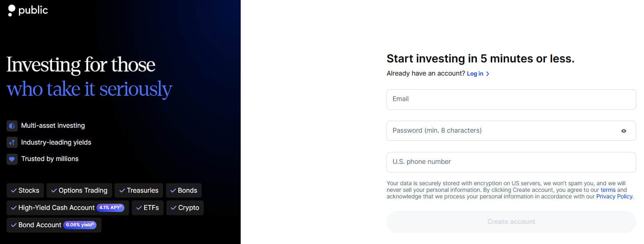
Task: Click the U.S. phone number input field
Action: coord(511,162)
